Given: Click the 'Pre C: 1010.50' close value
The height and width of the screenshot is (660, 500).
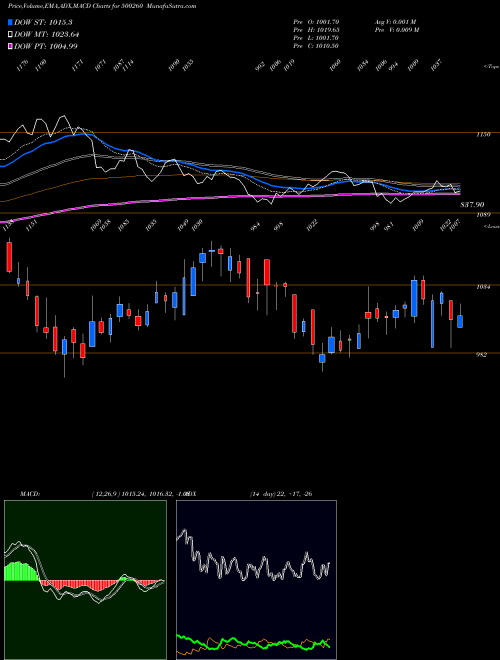Looking at the screenshot, I should (316, 46).
